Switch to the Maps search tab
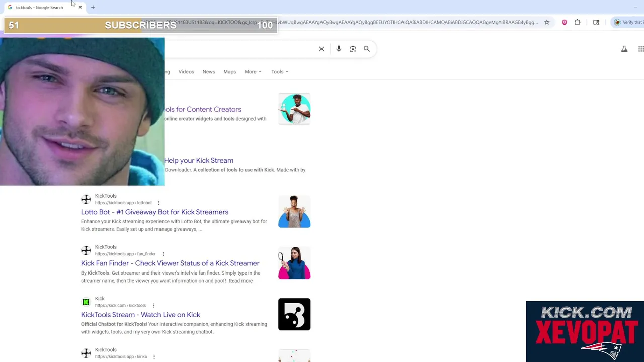 (230, 72)
